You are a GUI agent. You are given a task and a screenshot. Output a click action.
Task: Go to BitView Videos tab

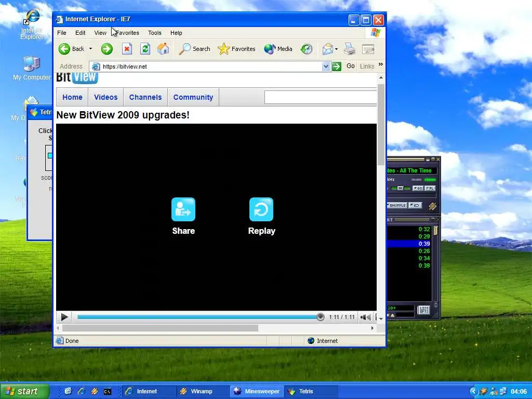point(106,97)
